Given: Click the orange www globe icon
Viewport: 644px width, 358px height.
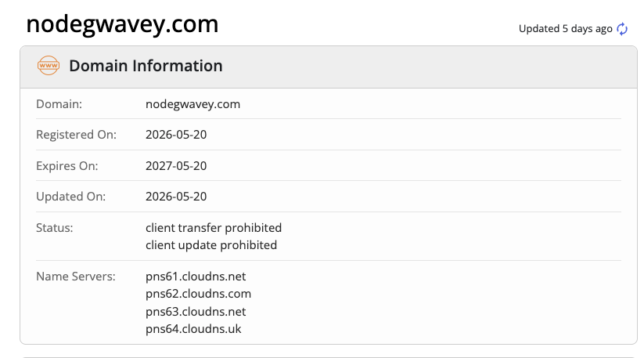Looking at the screenshot, I should (49, 65).
